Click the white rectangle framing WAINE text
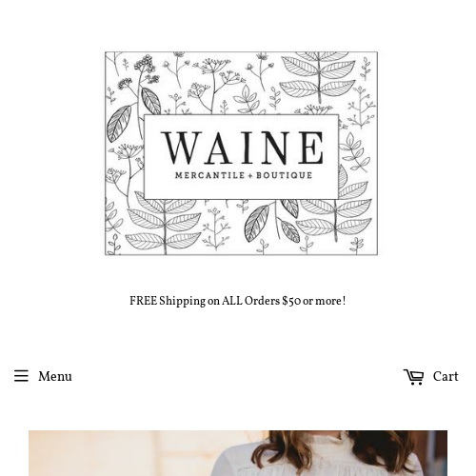The image size is (476, 476). [x=241, y=156]
